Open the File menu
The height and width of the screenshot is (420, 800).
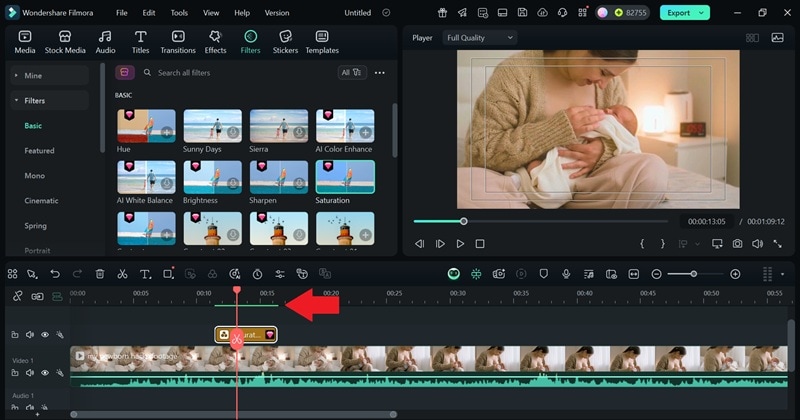pos(121,13)
